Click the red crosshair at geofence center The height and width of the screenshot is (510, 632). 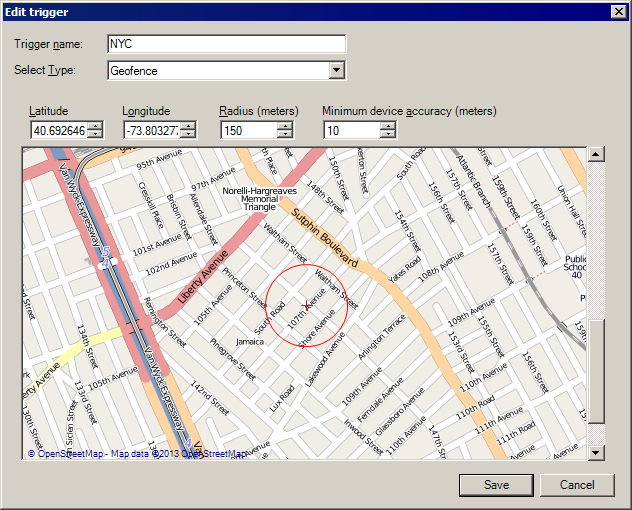[x=306, y=306]
